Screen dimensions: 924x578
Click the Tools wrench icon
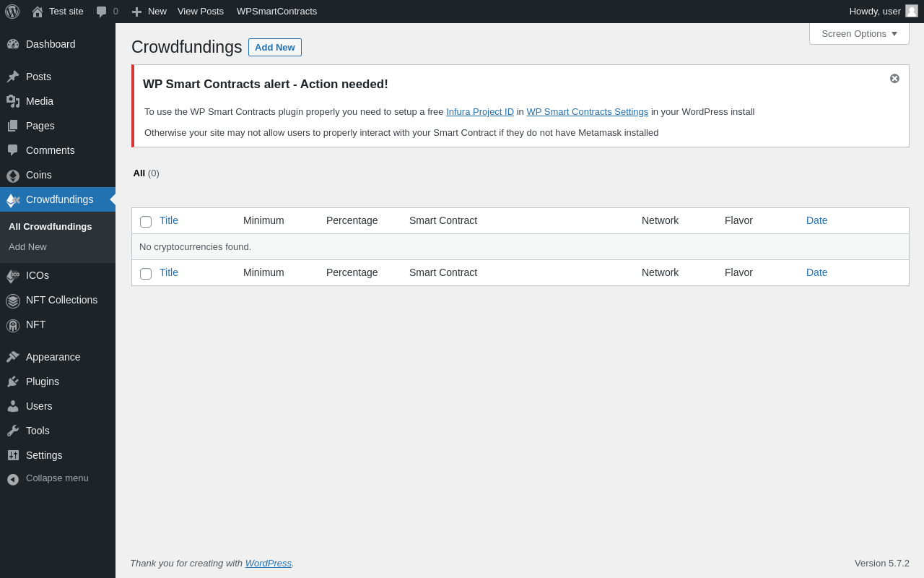tap(13, 431)
